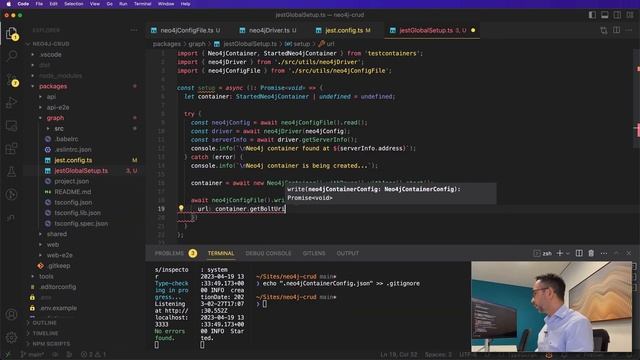Image resolution: width=640 pixels, height=360 pixels.
Task: Open the Remote Explorer view
Action: (x=11, y=125)
